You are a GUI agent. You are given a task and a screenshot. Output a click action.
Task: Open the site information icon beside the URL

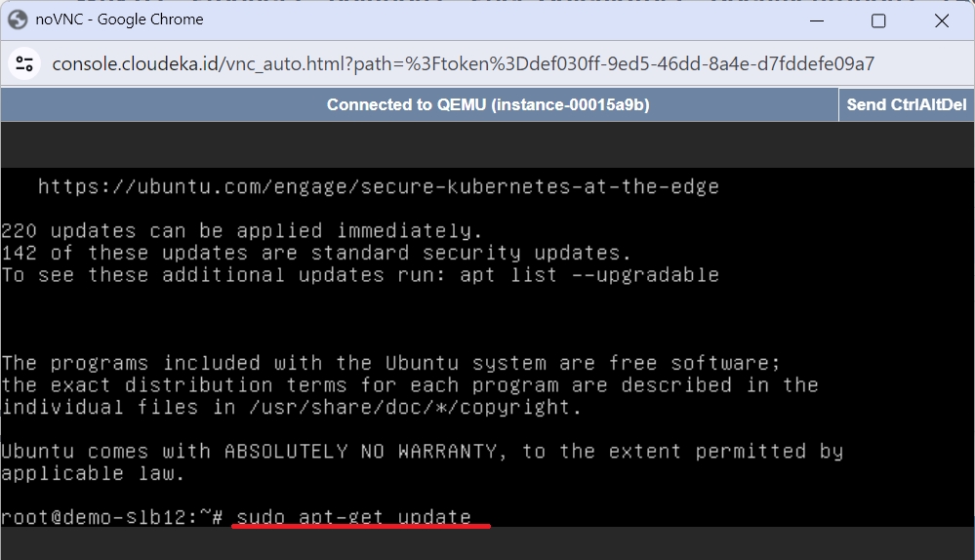pos(24,63)
